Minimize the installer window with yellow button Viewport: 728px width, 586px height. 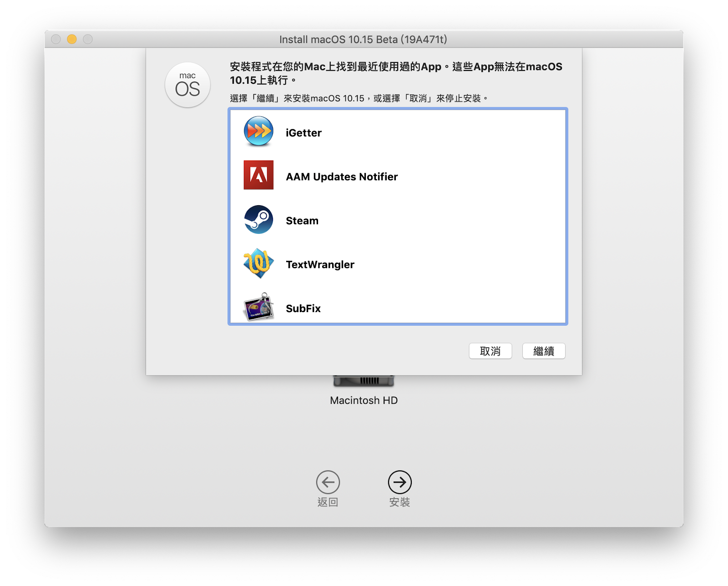click(72, 39)
